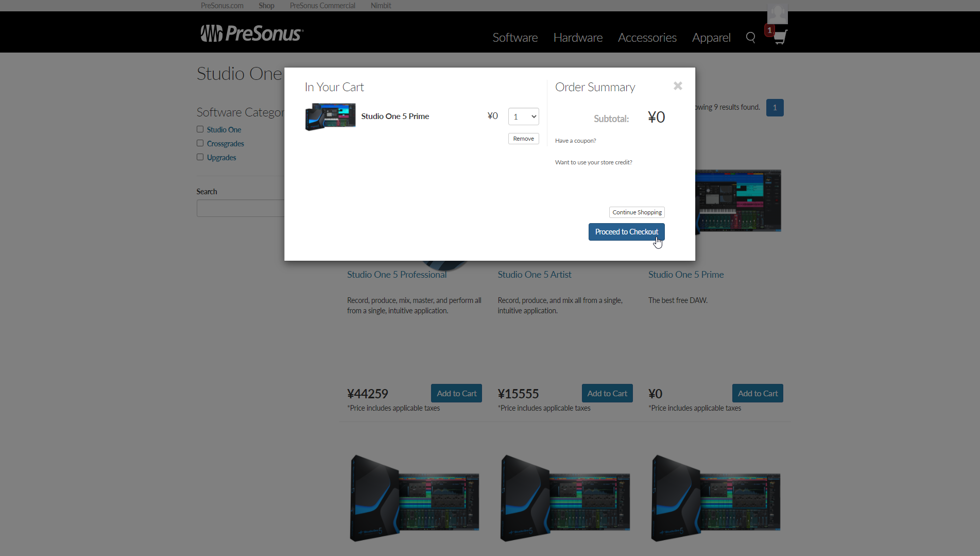Open the Apparel menu
The image size is (980, 556).
click(711, 38)
